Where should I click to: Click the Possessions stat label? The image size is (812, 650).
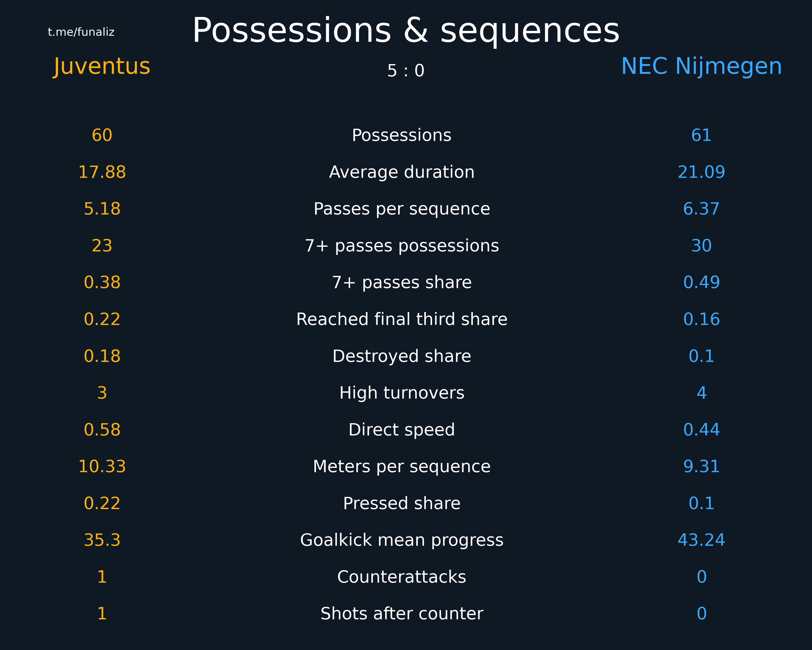click(x=402, y=135)
